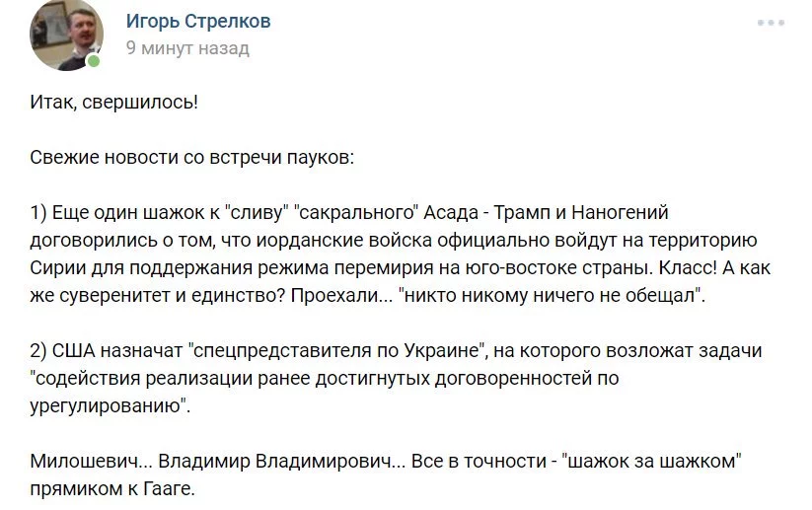Screen dimensions: 812x510
Task: Click the word 'Наногений' in the post
Action: (620, 213)
